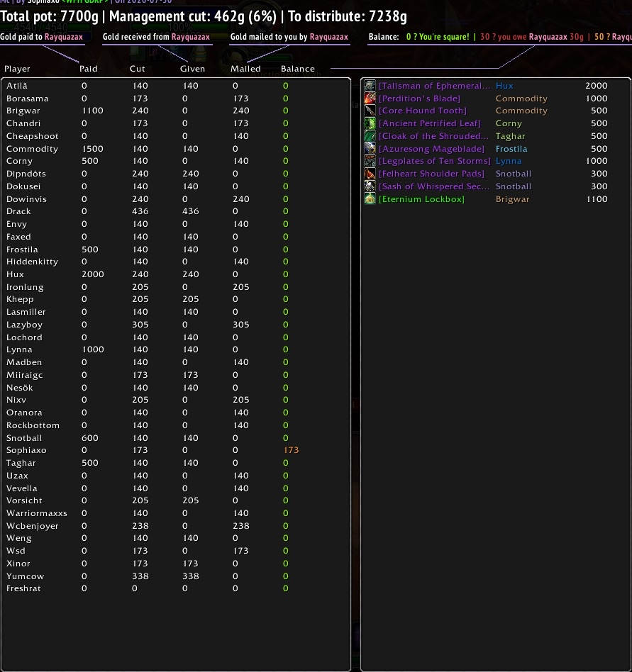Click the Paid column header
Viewport: 632px width, 672px height.
[x=89, y=69]
